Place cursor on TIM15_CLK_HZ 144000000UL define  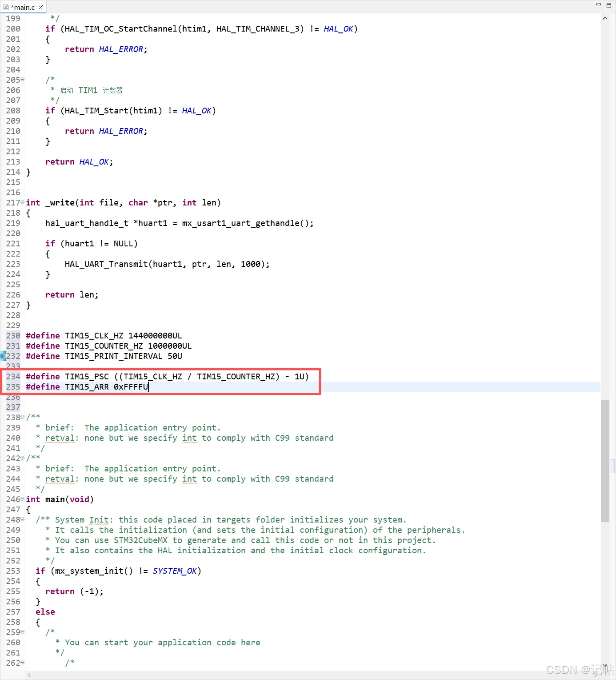[x=104, y=336]
